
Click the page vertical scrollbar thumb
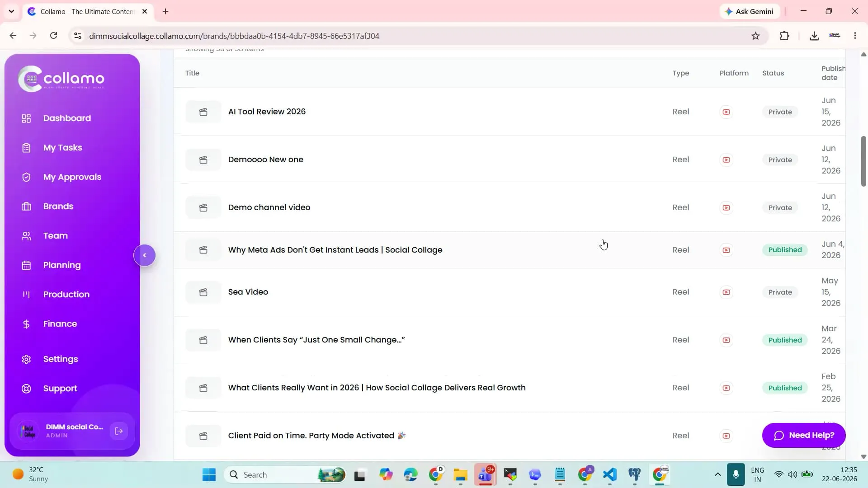click(x=863, y=161)
